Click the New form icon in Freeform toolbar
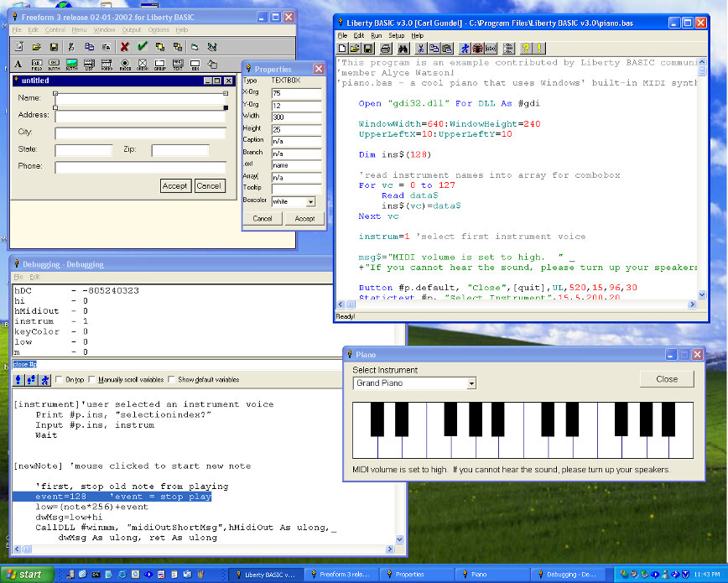 pos(19,47)
